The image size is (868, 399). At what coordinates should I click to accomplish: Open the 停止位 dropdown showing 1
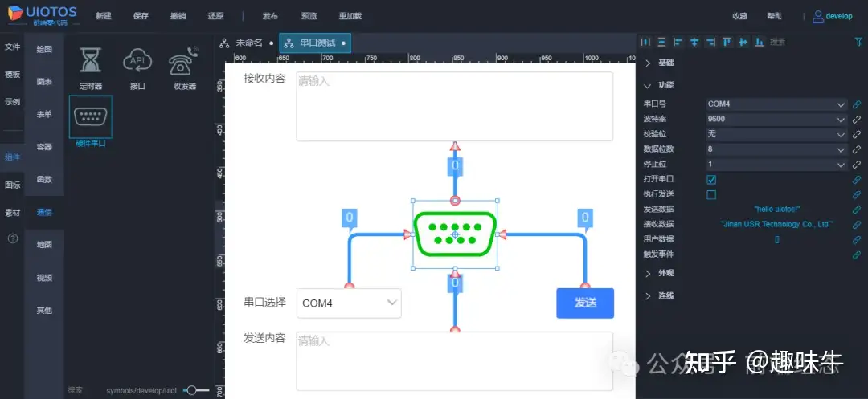click(776, 164)
